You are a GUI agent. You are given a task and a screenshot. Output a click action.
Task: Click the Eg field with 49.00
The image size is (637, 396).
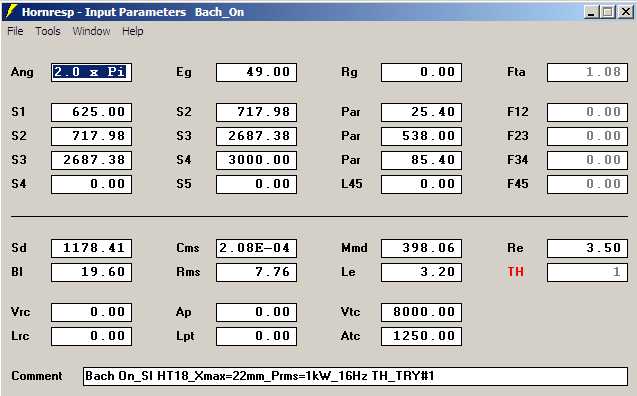tap(256, 72)
